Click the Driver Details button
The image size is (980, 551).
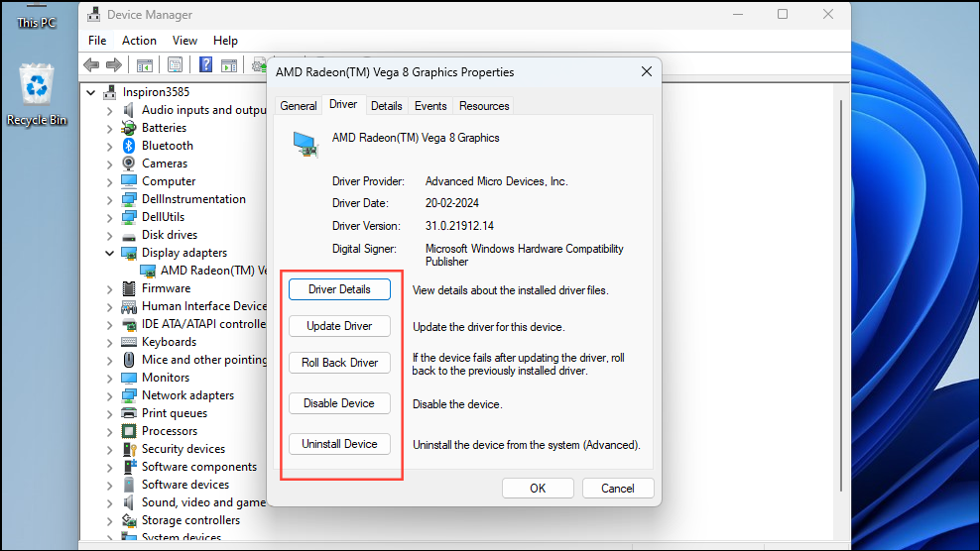point(339,289)
